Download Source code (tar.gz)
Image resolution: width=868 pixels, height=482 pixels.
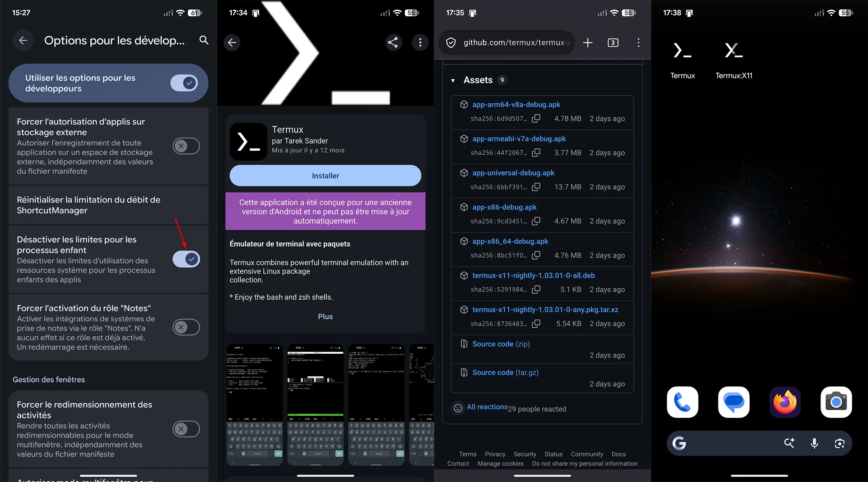click(x=505, y=373)
